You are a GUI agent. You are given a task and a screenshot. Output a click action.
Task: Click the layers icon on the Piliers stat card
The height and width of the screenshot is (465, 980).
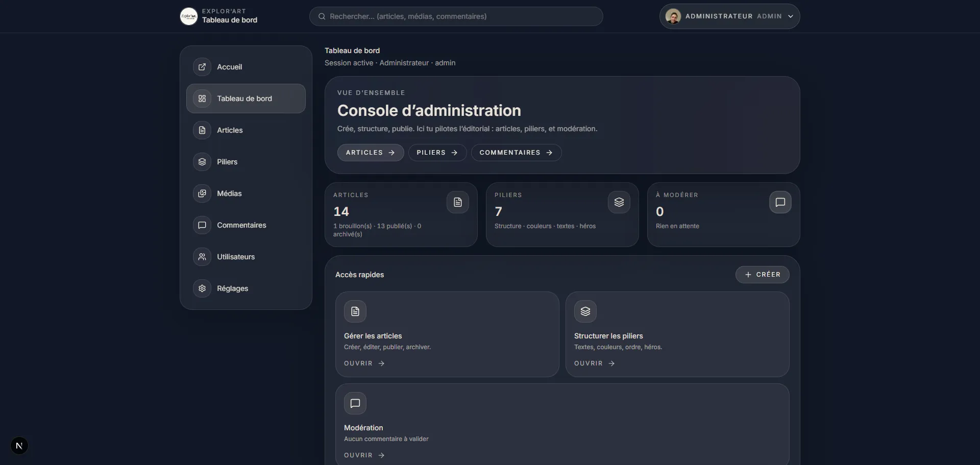(x=619, y=202)
